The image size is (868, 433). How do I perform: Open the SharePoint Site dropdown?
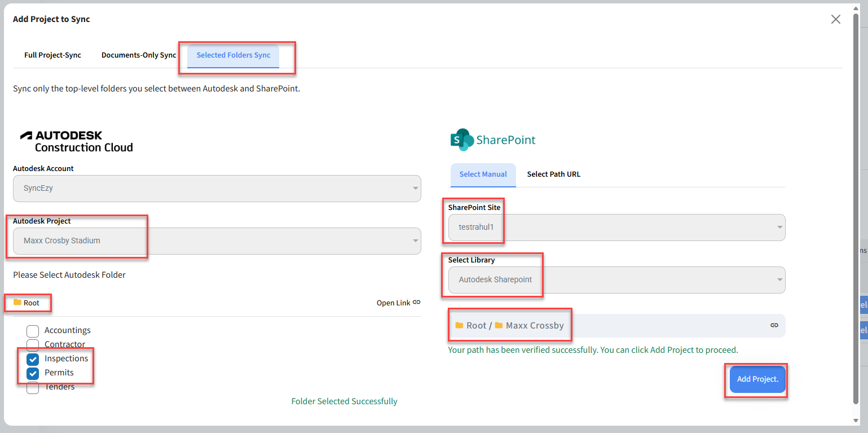click(x=616, y=228)
